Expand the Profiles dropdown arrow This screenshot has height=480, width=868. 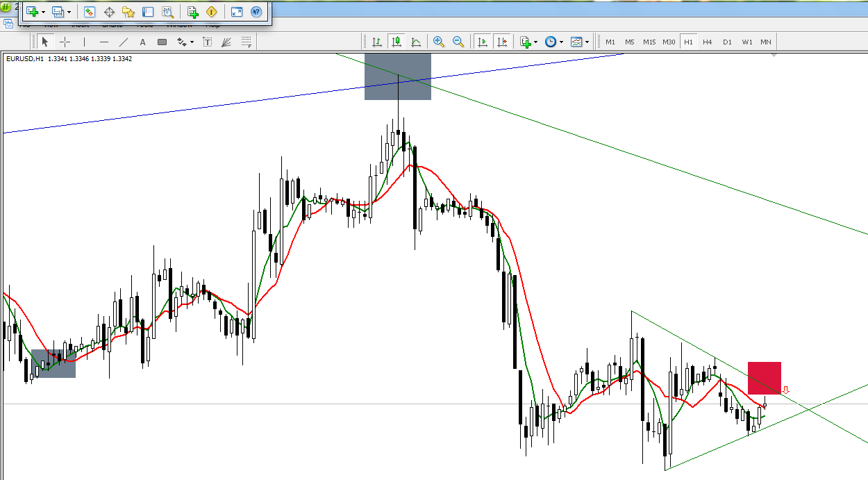[69, 13]
